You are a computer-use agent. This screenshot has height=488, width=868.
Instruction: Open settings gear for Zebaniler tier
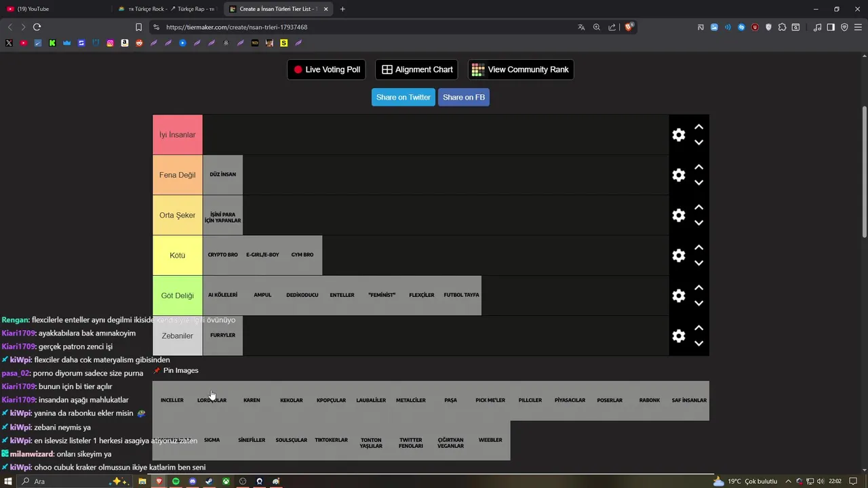click(x=678, y=335)
